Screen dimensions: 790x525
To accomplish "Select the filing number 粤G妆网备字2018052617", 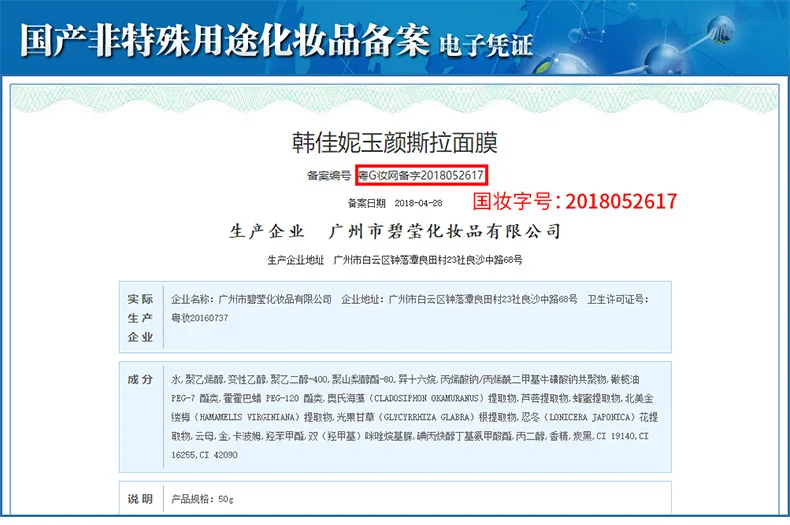I will point(421,175).
